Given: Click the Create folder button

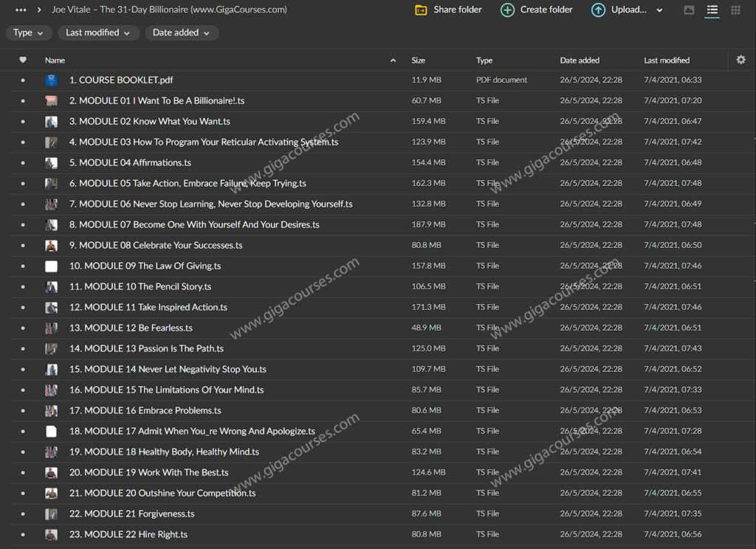Looking at the screenshot, I should [x=536, y=10].
